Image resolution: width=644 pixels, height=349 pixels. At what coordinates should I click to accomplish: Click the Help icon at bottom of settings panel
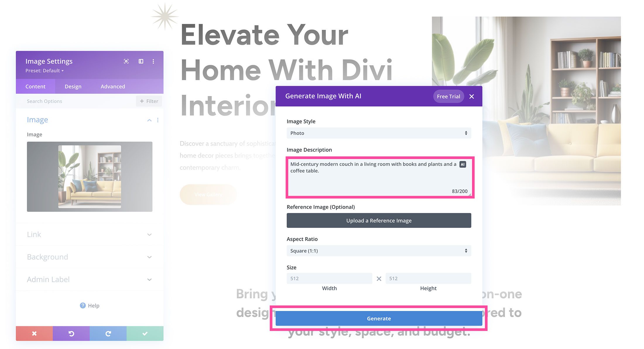[83, 306]
